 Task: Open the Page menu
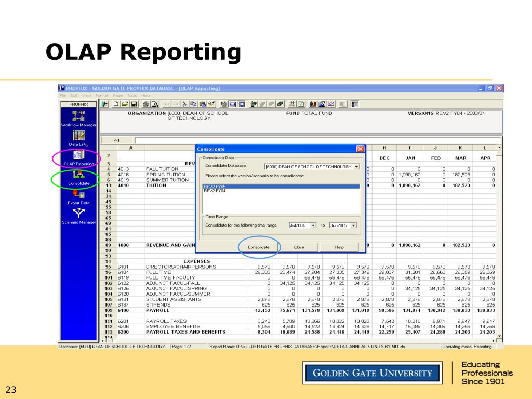tap(118, 96)
